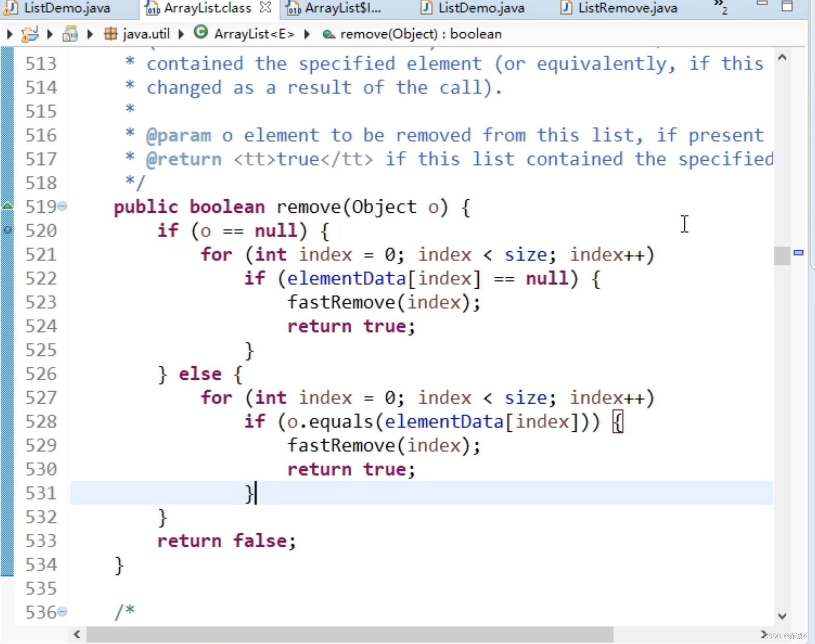The image size is (815, 644).
Task: Click the override indicator on line 519
Action: click(x=7, y=205)
